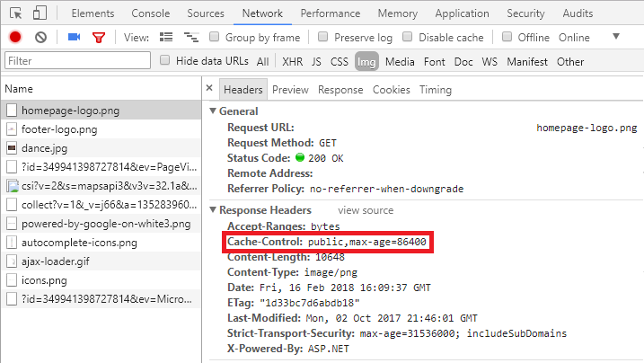This screenshot has width=644, height=363.
Task: Collapse the General section
Action: coord(213,111)
